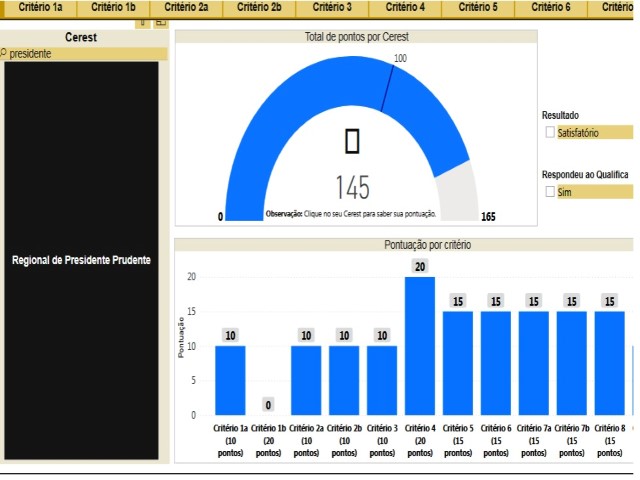The width and height of the screenshot is (640, 480).
Task: Go to the Critério 2a tab
Action: tap(187, 7)
